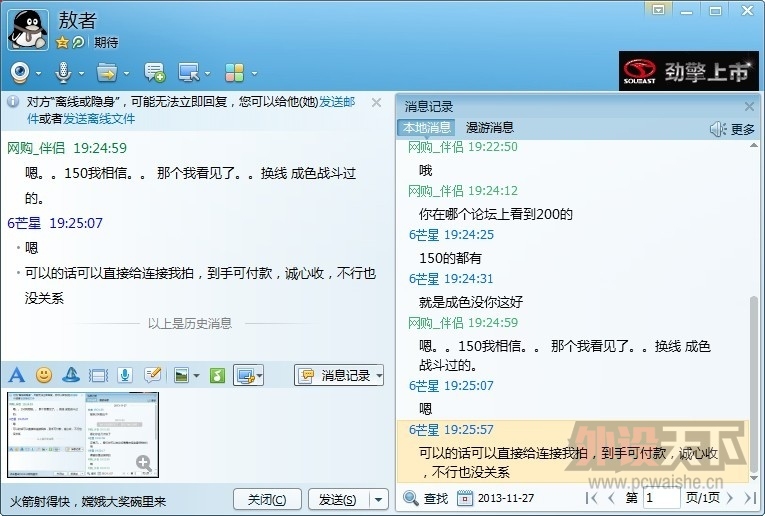Switch to the 本地消息 tab
Viewport: 765px width, 516px height.
[x=426, y=128]
